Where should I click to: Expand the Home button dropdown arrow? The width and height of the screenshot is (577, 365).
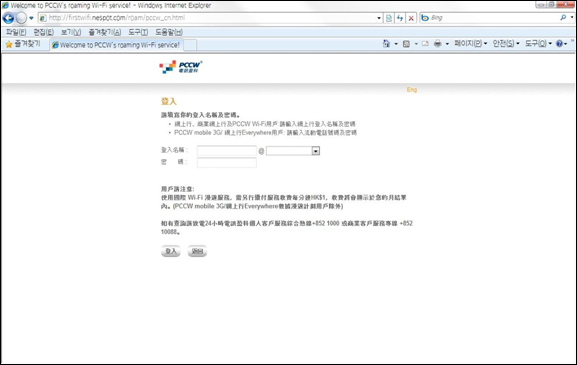[396, 44]
